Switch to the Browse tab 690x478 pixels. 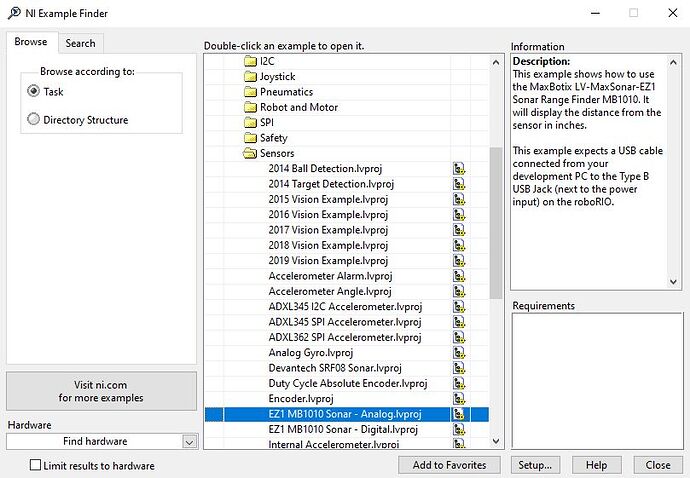point(31,42)
